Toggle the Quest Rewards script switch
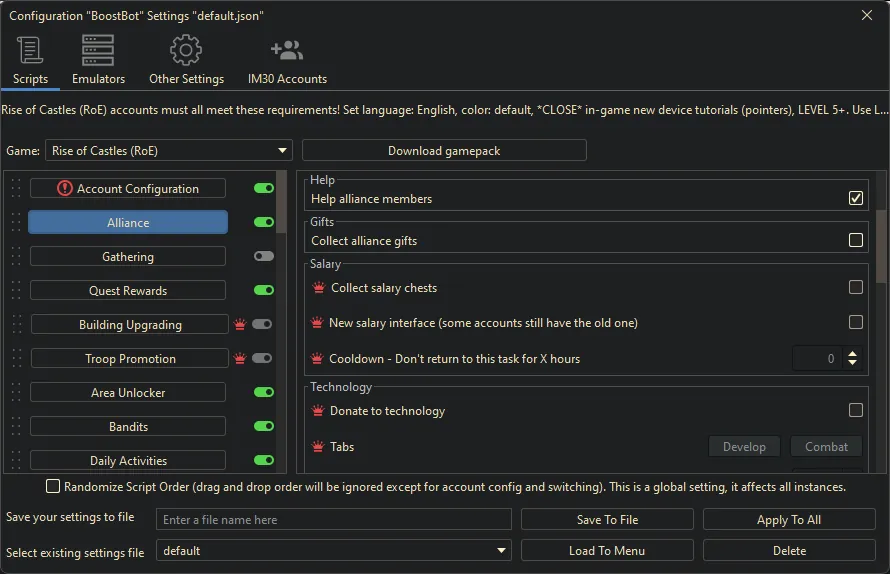The width and height of the screenshot is (890, 574). tap(264, 290)
